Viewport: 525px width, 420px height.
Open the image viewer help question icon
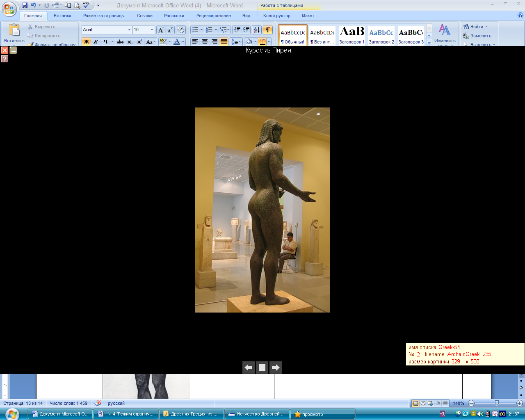tap(5, 59)
